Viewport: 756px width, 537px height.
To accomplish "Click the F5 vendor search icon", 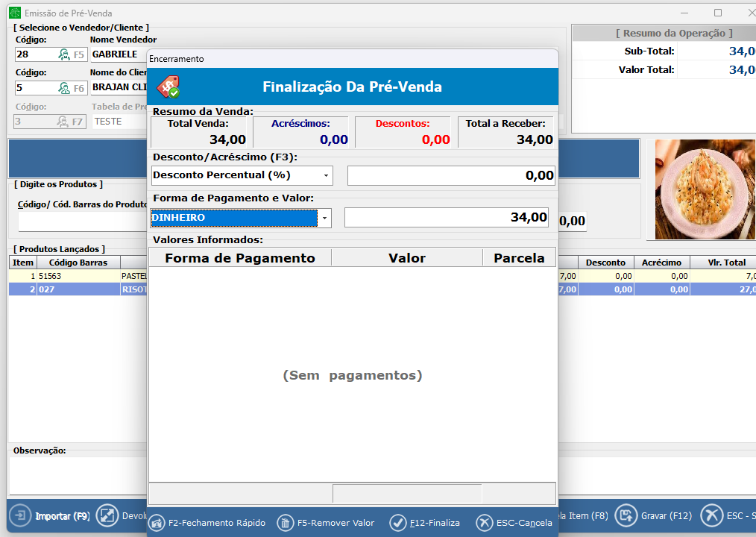I will coord(64,54).
